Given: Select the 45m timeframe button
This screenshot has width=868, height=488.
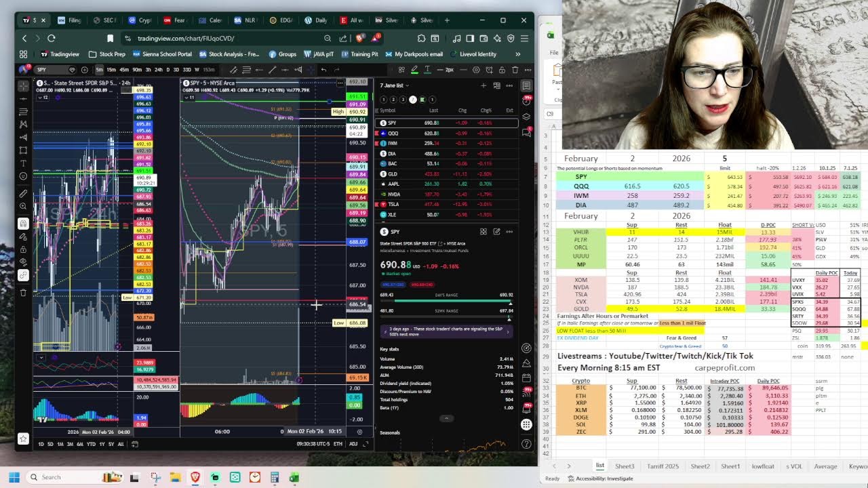Looking at the screenshot, I should pyautogui.click(x=124, y=69).
